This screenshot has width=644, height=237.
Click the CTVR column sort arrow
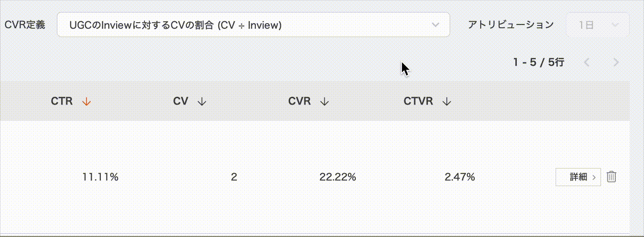pos(446,101)
